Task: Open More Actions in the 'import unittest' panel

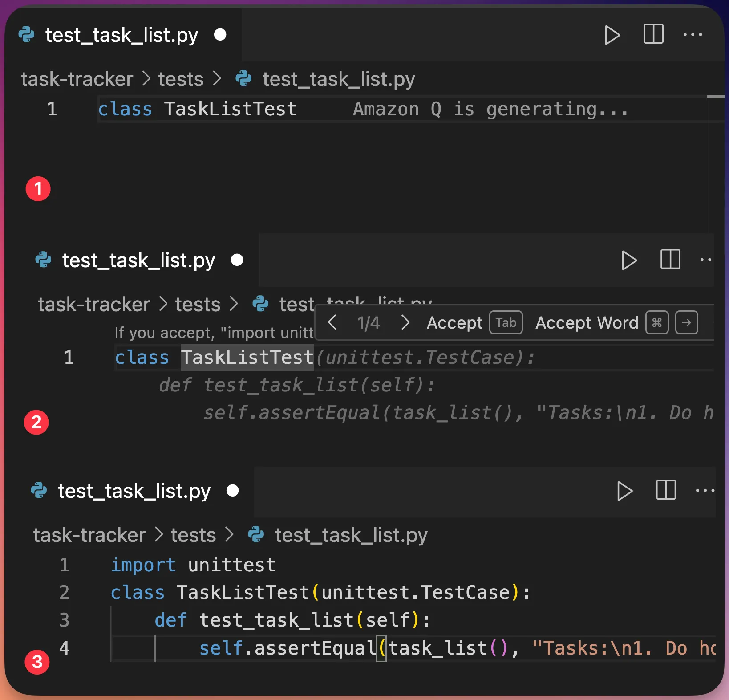Action: (x=705, y=490)
